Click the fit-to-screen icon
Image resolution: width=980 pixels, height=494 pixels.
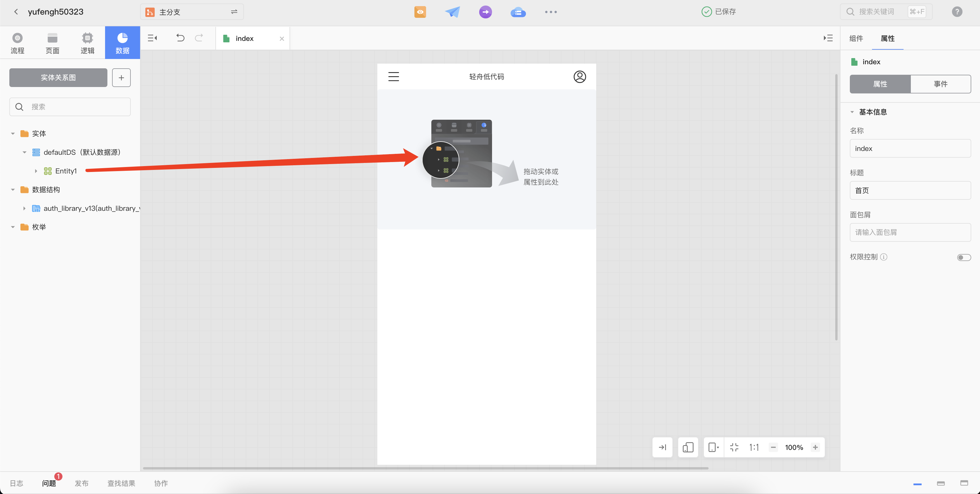pos(734,447)
